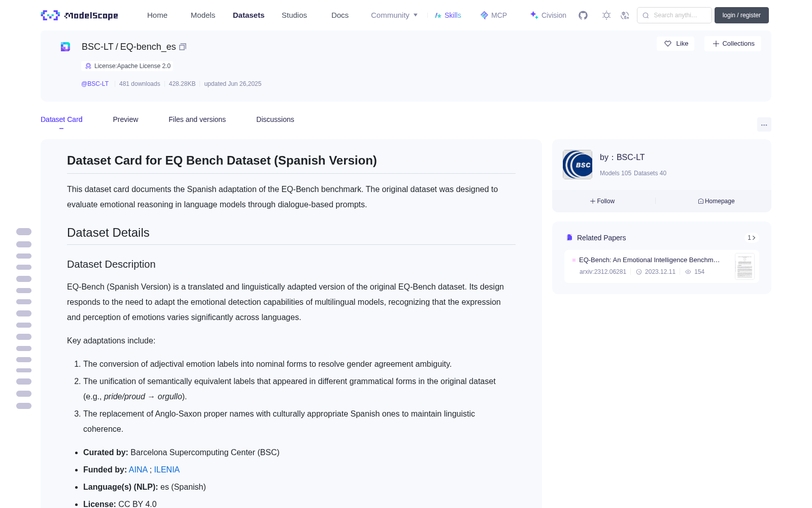Open the three-dots more options menu
812x508 pixels.
coord(764,124)
